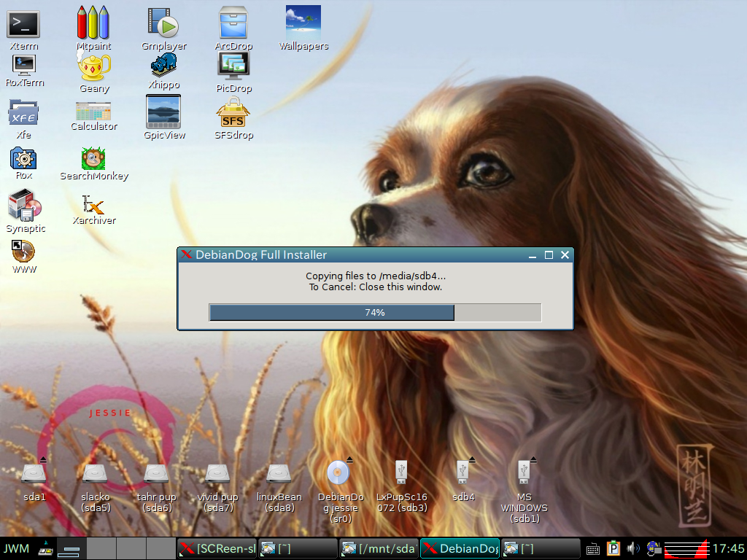The image size is (747, 560).
Task: Select the sda1 drive icon
Action: 34,473
